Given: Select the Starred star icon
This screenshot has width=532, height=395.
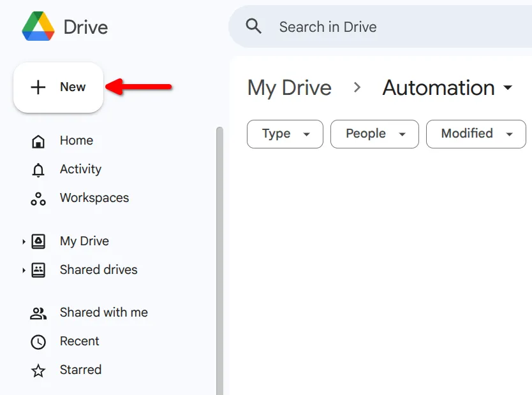Looking at the screenshot, I should coord(38,370).
